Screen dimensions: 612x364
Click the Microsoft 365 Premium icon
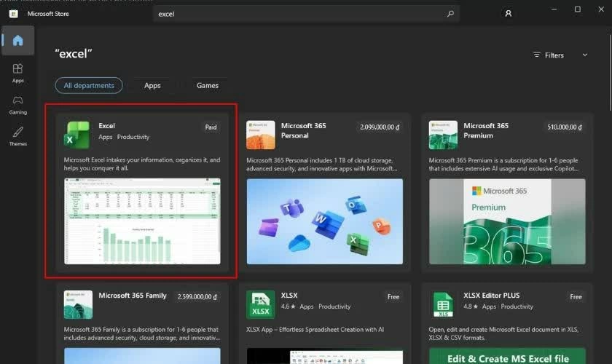443,135
